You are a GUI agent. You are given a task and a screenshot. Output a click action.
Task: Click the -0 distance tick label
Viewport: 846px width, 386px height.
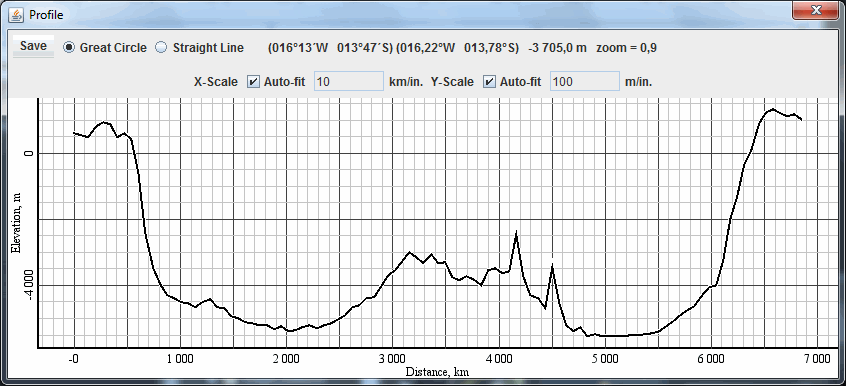74,359
